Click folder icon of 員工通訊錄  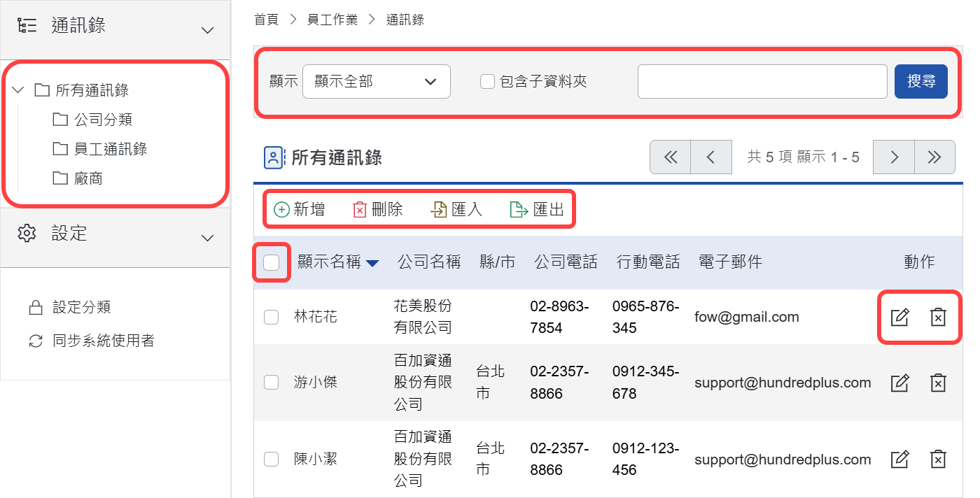tap(60, 149)
